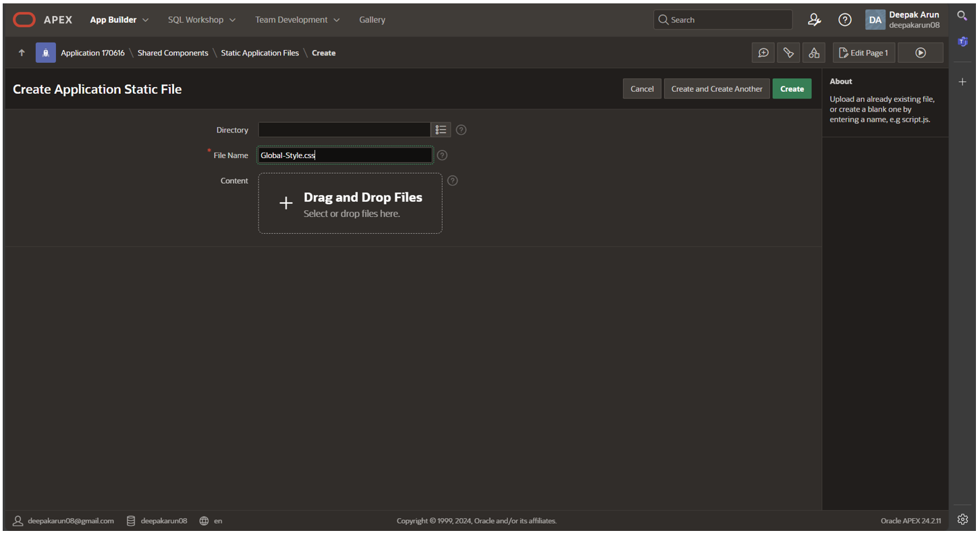Click the Oracle APEX logo icon
980x537 pixels.
click(24, 20)
